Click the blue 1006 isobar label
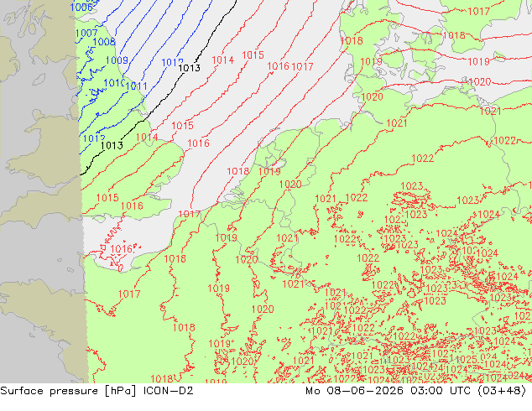532x411 pixels. coord(81,7)
